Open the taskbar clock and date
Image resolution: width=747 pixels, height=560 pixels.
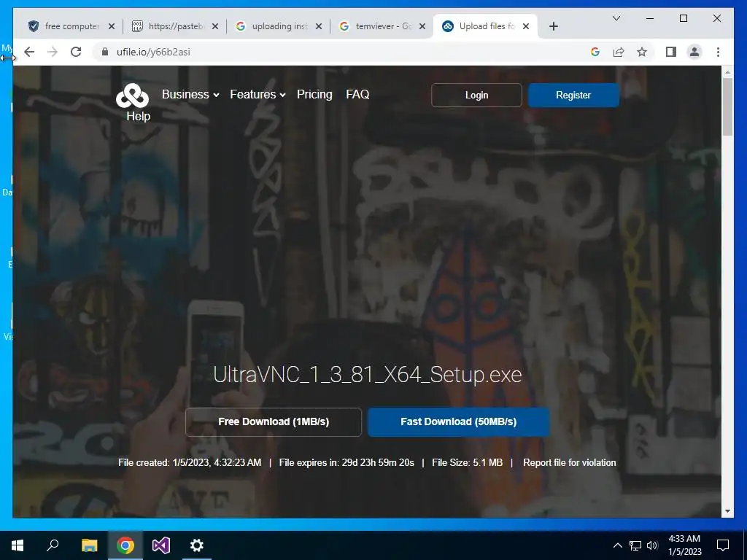pyautogui.click(x=684, y=545)
